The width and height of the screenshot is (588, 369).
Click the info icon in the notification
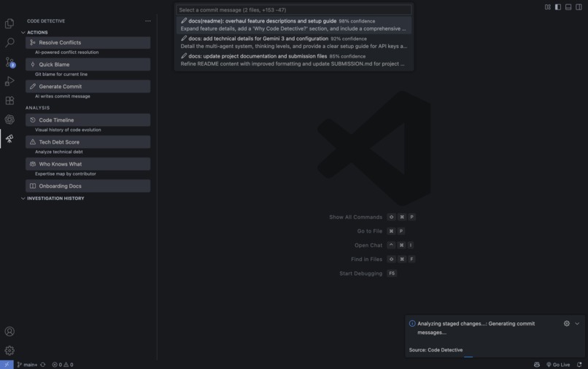(x=412, y=323)
